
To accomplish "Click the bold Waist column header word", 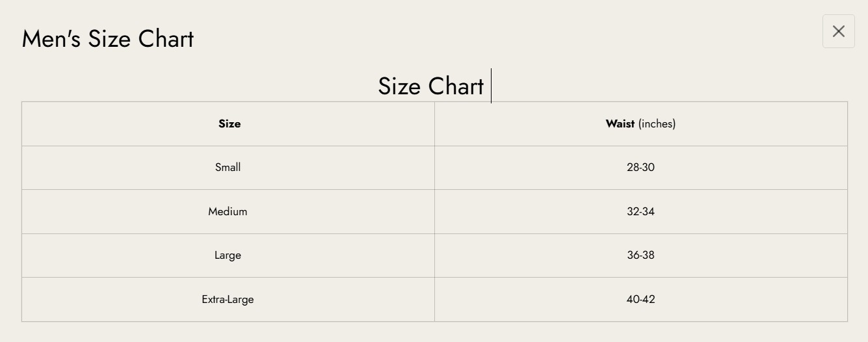I will (x=620, y=124).
